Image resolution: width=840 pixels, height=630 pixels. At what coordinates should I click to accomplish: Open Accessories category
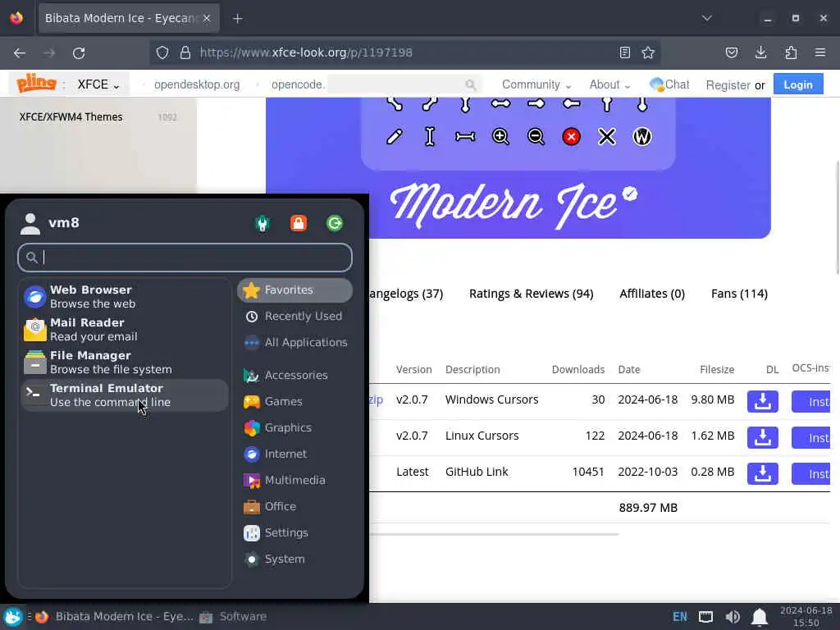pos(294,375)
